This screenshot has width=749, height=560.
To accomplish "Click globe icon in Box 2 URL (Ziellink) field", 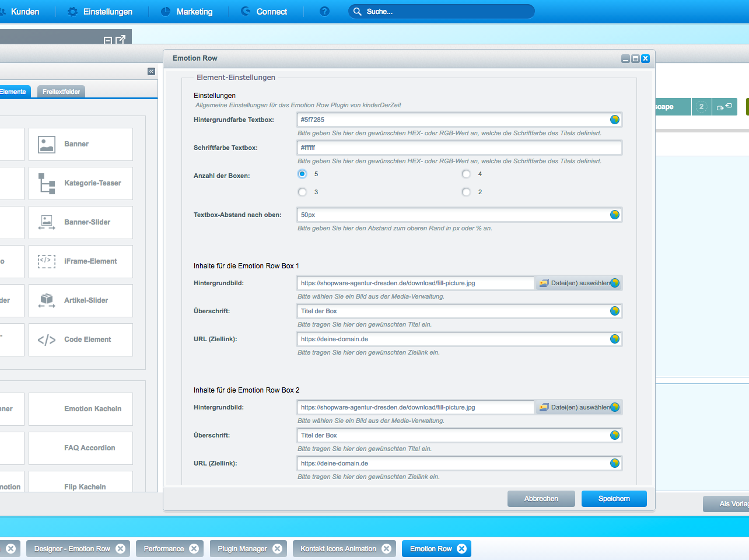I will [x=615, y=463].
